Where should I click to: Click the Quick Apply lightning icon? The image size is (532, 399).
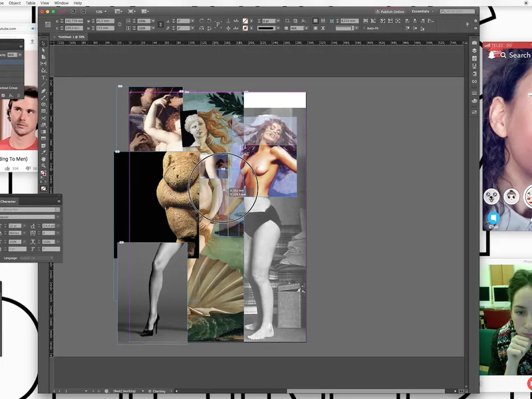point(467,24)
